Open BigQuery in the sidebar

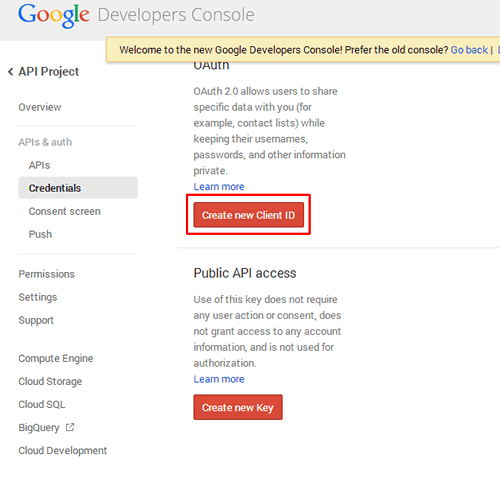[39, 427]
